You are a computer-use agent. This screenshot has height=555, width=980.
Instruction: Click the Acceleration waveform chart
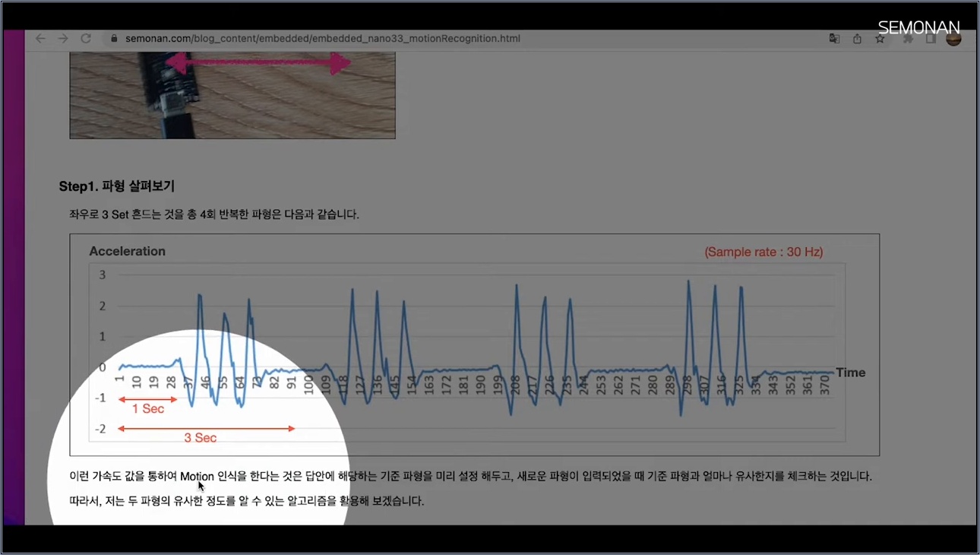coord(474,344)
